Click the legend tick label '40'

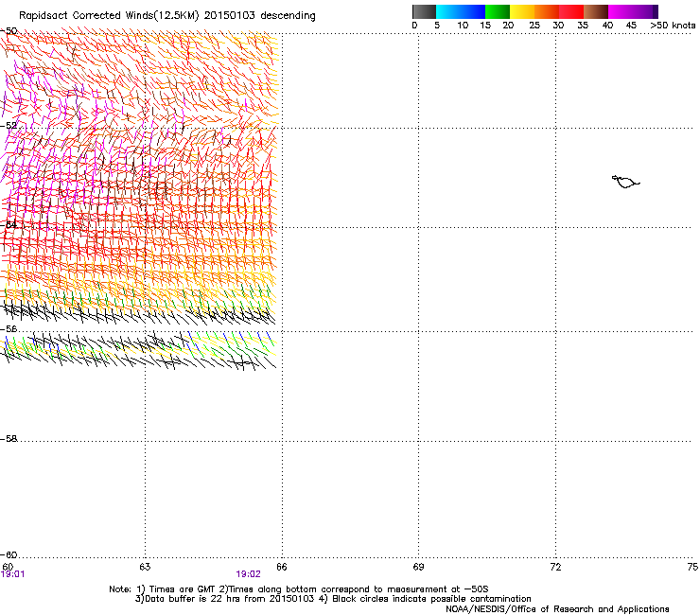[607, 26]
